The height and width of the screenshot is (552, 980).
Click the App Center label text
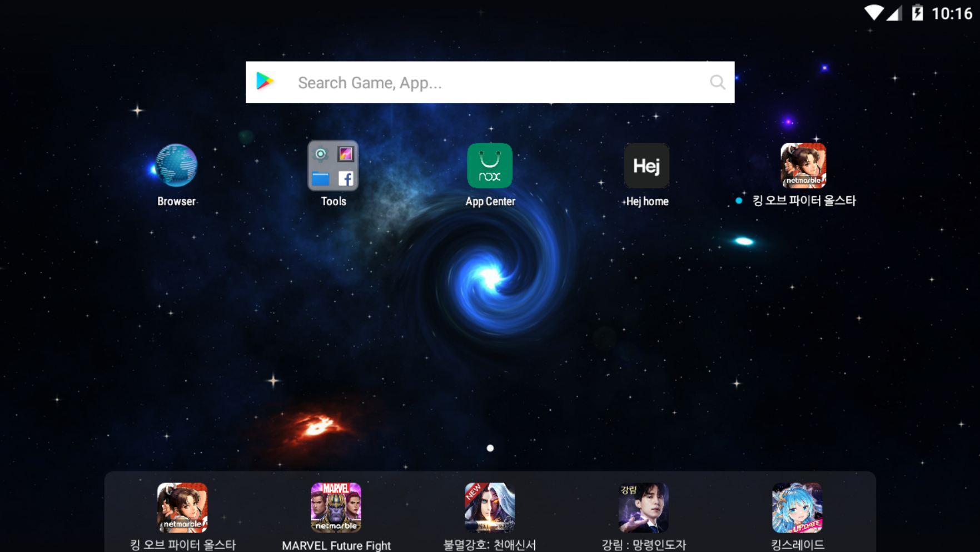(x=490, y=201)
